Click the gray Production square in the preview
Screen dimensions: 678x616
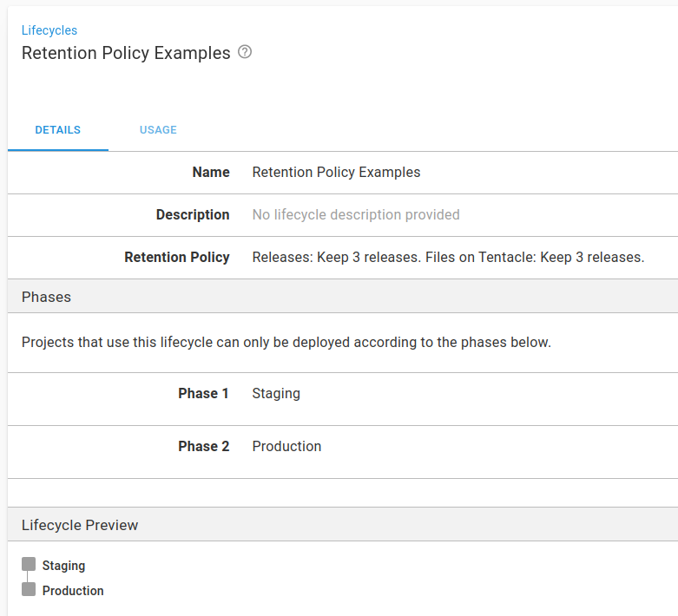(29, 589)
